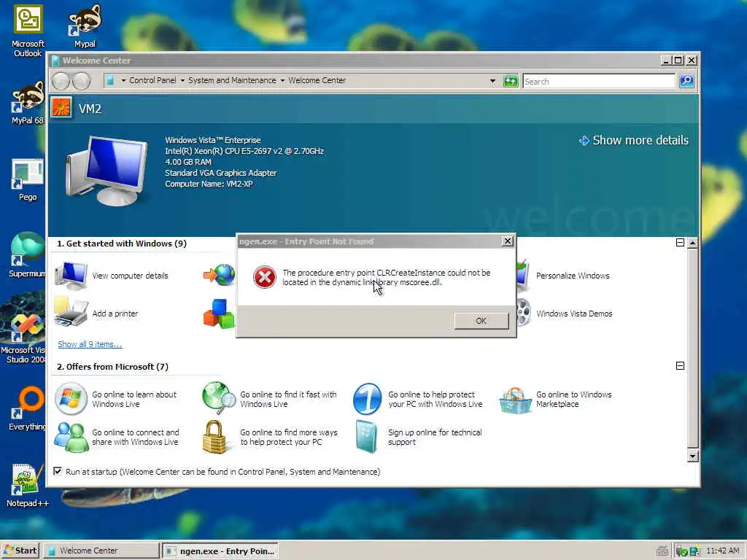Expand the arrow after System and Maintenance
The height and width of the screenshot is (560, 747).
[x=282, y=80]
